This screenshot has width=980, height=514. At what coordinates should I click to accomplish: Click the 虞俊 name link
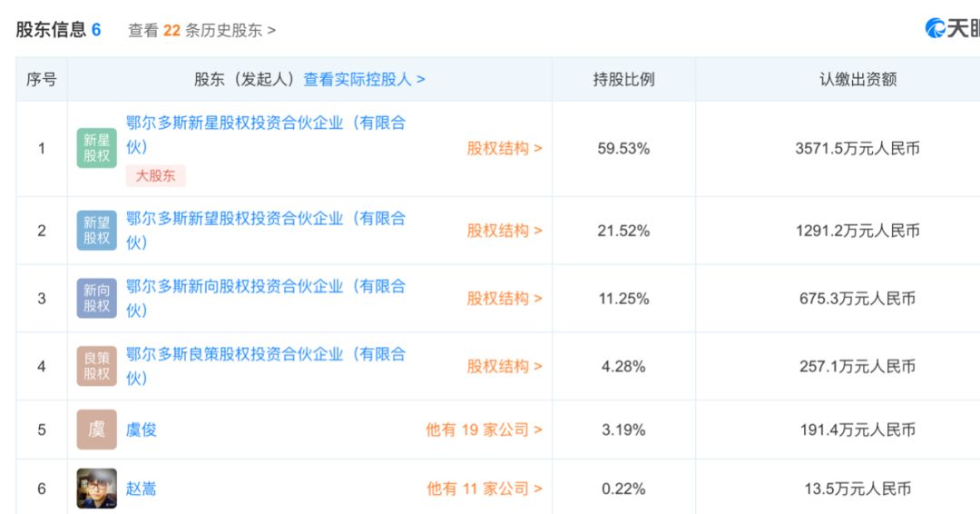pyautogui.click(x=142, y=430)
